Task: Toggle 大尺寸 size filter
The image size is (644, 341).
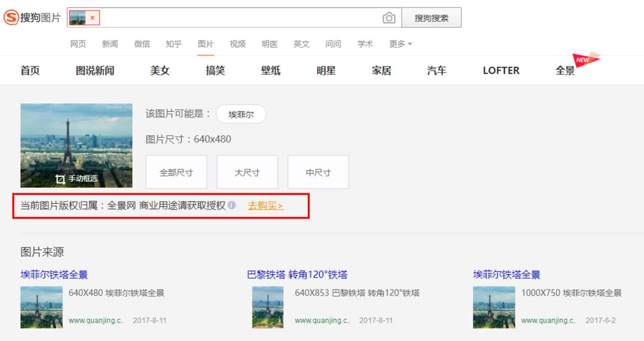Action: tap(247, 172)
